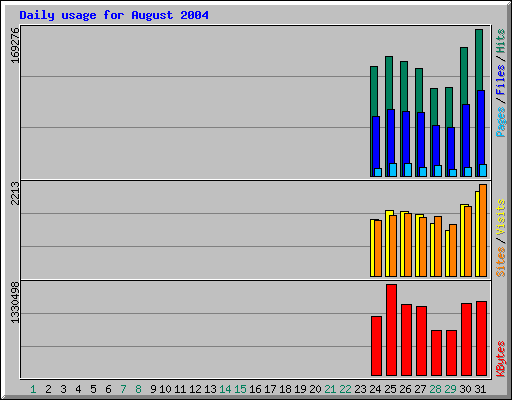The height and width of the screenshot is (400, 512).
Task: Click the blue files bar for day 25
Action: pyautogui.click(x=391, y=136)
